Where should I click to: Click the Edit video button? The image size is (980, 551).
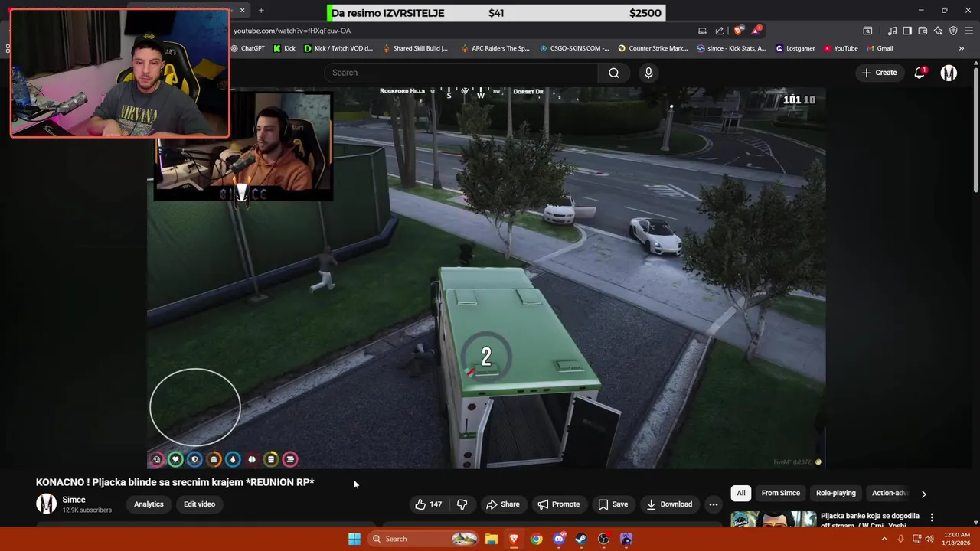(199, 504)
